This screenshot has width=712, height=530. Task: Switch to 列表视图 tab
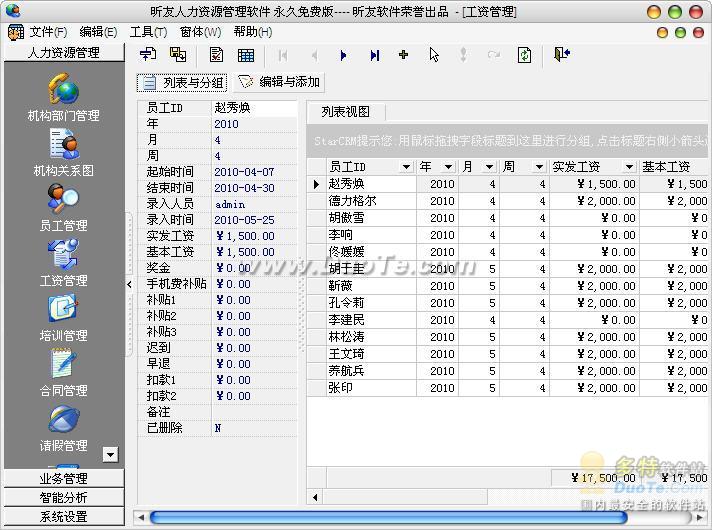coord(346,112)
